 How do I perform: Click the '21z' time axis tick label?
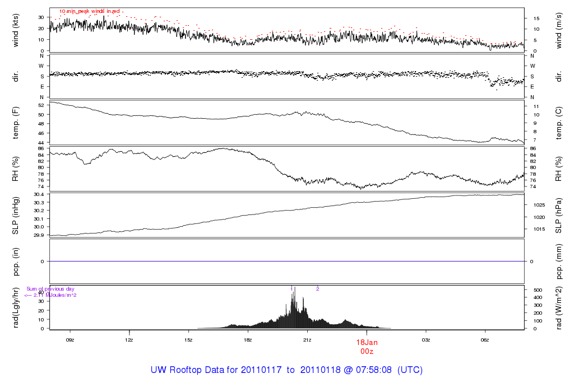coord(307,340)
